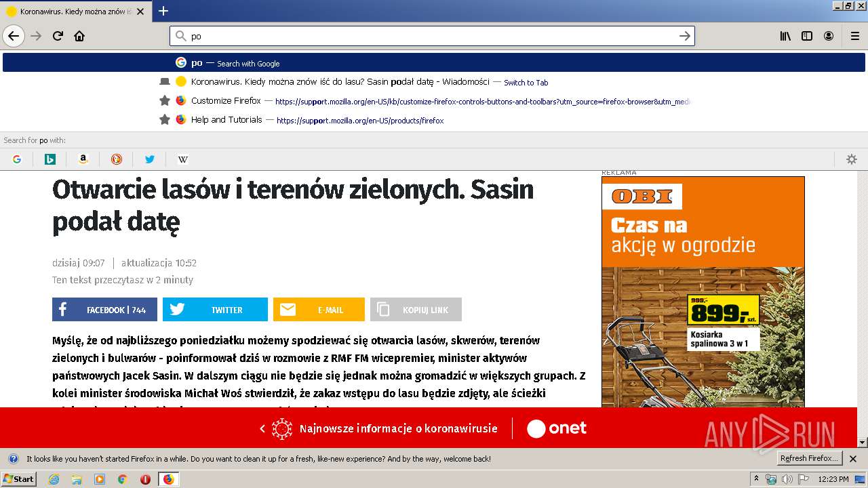
Task: Show the sidebar panel
Action: [807, 36]
